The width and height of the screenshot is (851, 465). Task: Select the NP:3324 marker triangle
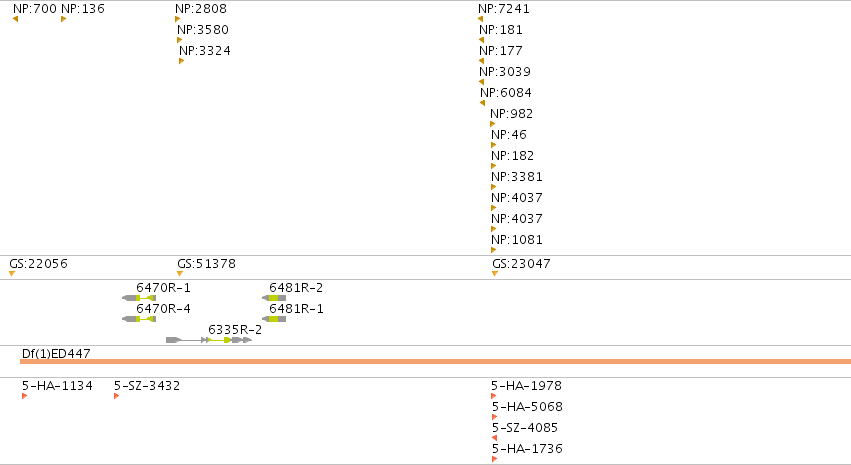(x=182, y=61)
